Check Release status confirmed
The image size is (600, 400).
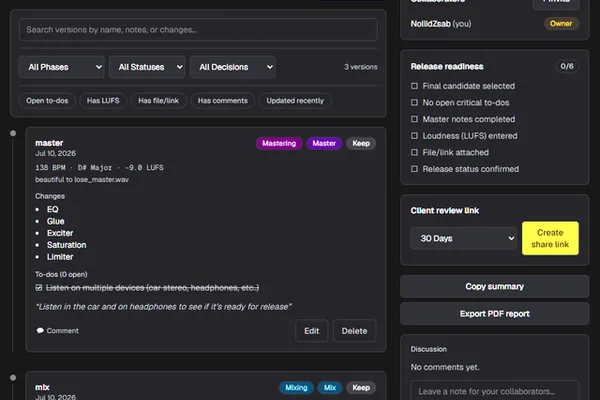point(414,169)
